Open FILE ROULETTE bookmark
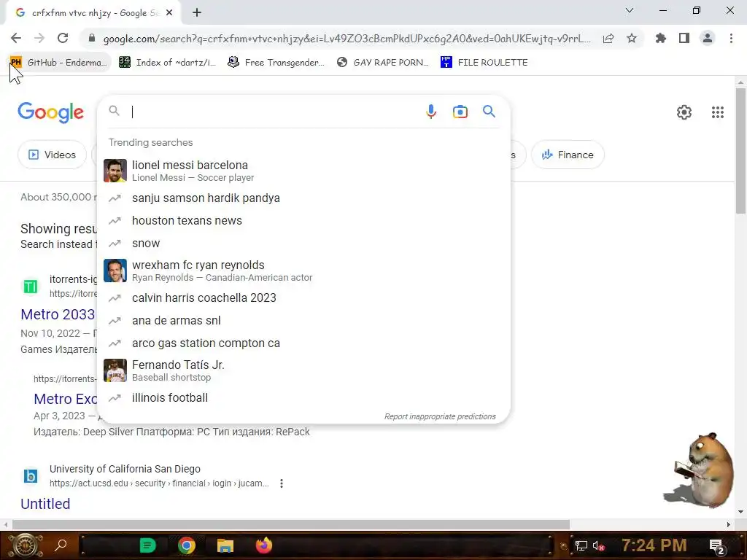This screenshot has height=560, width=747. click(484, 63)
